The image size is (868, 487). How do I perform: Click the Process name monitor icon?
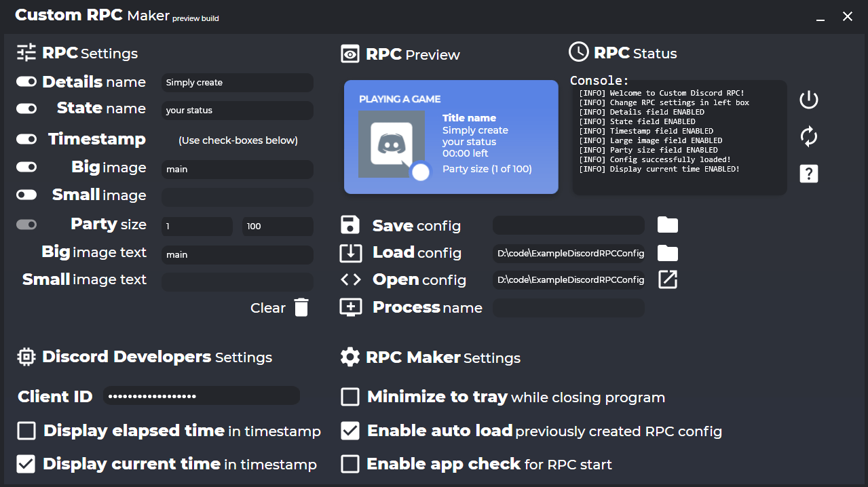pyautogui.click(x=350, y=307)
